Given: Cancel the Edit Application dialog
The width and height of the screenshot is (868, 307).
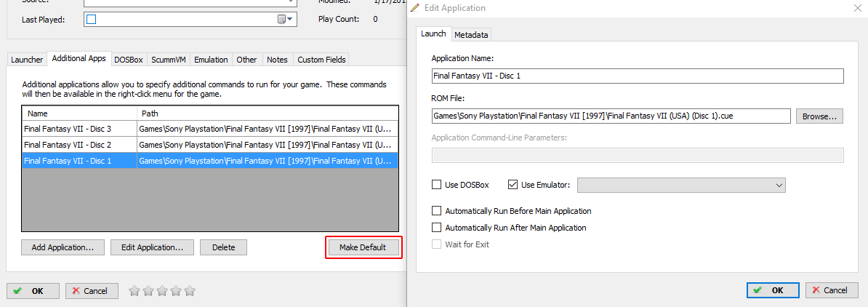Looking at the screenshot, I should click(x=832, y=290).
